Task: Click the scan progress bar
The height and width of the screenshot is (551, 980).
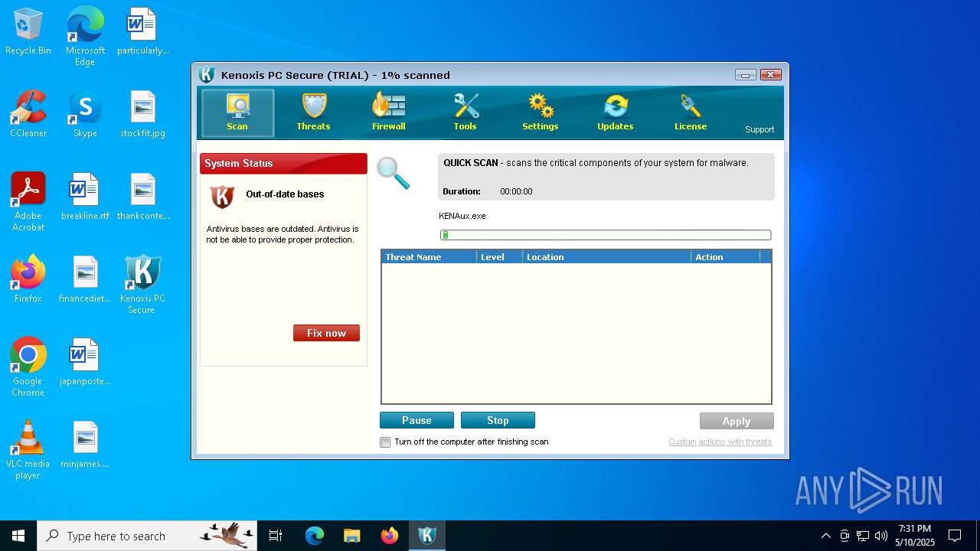Action: [x=606, y=235]
